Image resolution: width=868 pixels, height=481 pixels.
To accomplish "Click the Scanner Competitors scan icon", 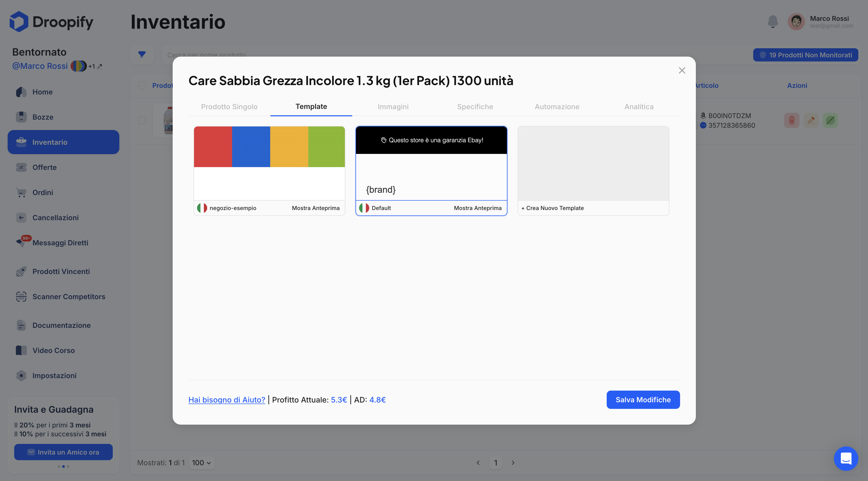I will point(21,297).
